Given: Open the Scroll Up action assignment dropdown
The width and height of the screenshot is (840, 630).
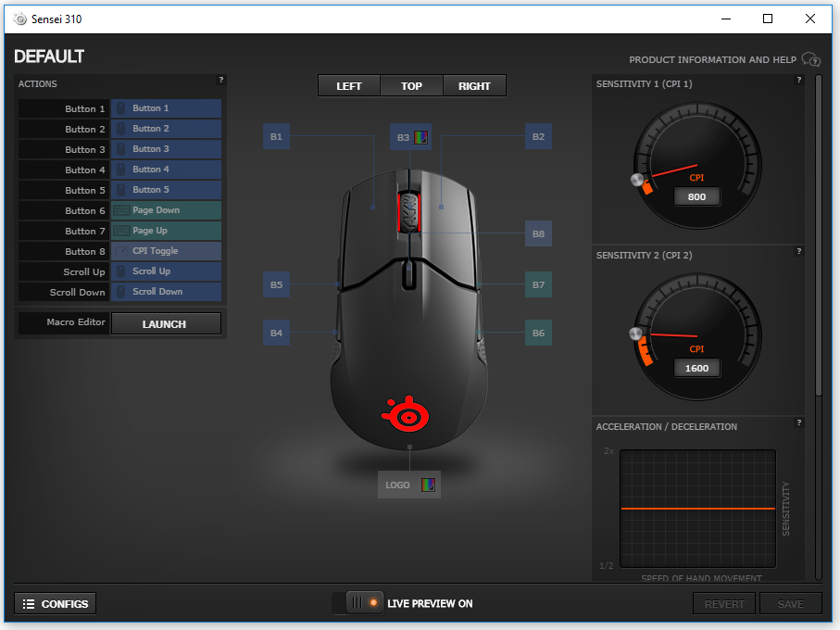Looking at the screenshot, I should point(166,271).
